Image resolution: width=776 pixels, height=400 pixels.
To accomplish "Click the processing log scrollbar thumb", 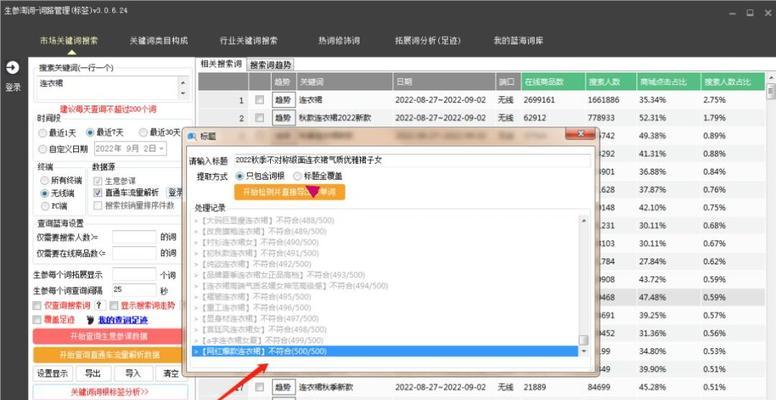I will pyautogui.click(x=583, y=340).
